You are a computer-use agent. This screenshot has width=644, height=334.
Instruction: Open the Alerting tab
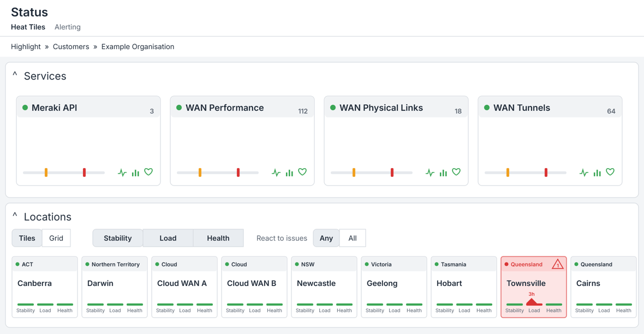click(x=67, y=27)
